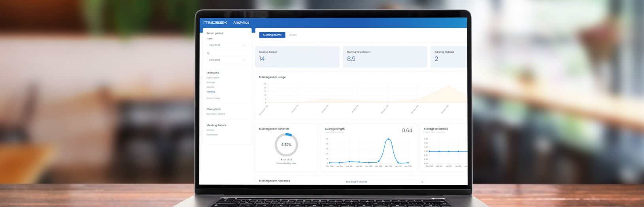Click the 'Meeting Rooms' sidebar heading

[x=216, y=125]
